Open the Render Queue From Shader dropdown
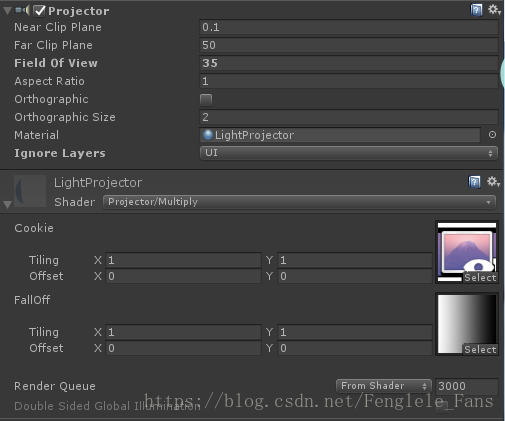 pos(384,386)
